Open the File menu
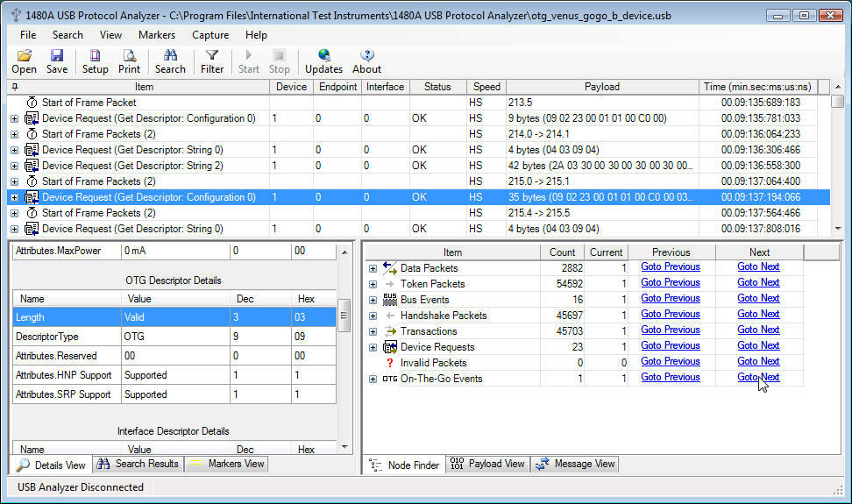This screenshot has height=504, width=852. tap(28, 35)
